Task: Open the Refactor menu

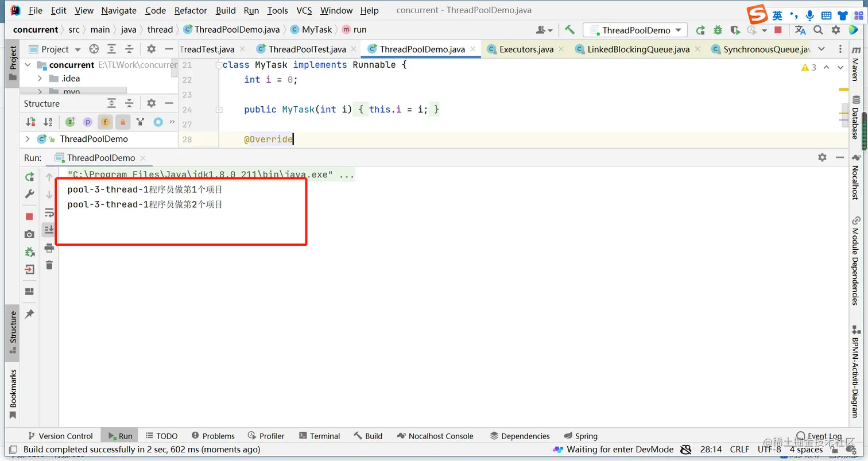Action: (191, 10)
